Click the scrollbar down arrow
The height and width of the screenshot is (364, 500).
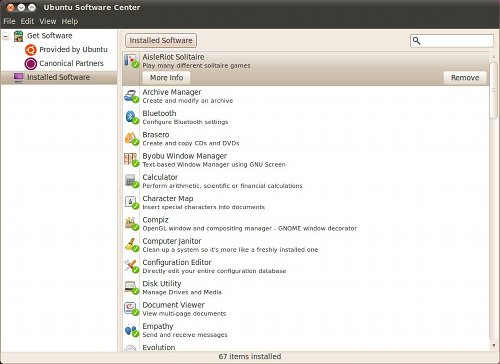point(494,346)
